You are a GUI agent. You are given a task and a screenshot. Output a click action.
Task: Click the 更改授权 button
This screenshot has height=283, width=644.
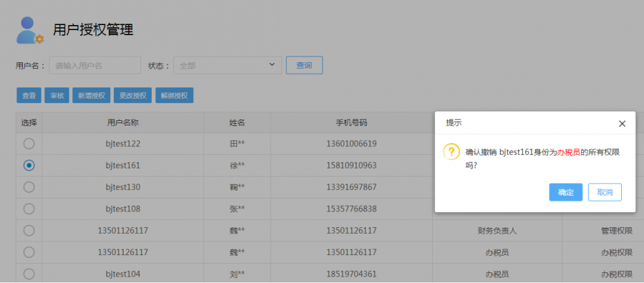click(132, 95)
